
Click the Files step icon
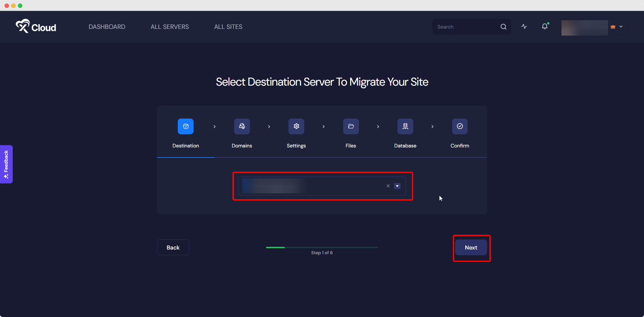point(351,126)
